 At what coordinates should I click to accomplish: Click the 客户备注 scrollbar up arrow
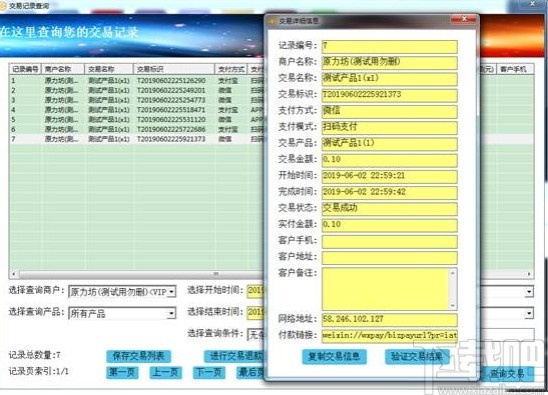(453, 273)
